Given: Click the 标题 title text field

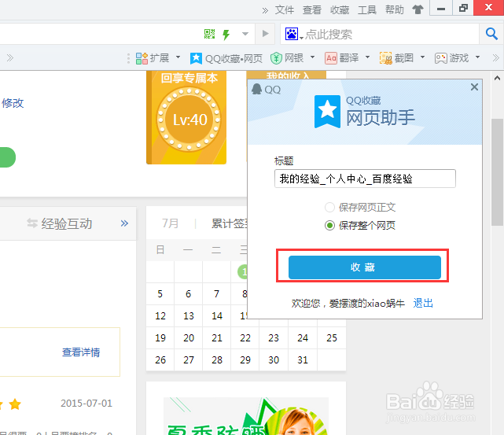Looking at the screenshot, I should point(365,179).
